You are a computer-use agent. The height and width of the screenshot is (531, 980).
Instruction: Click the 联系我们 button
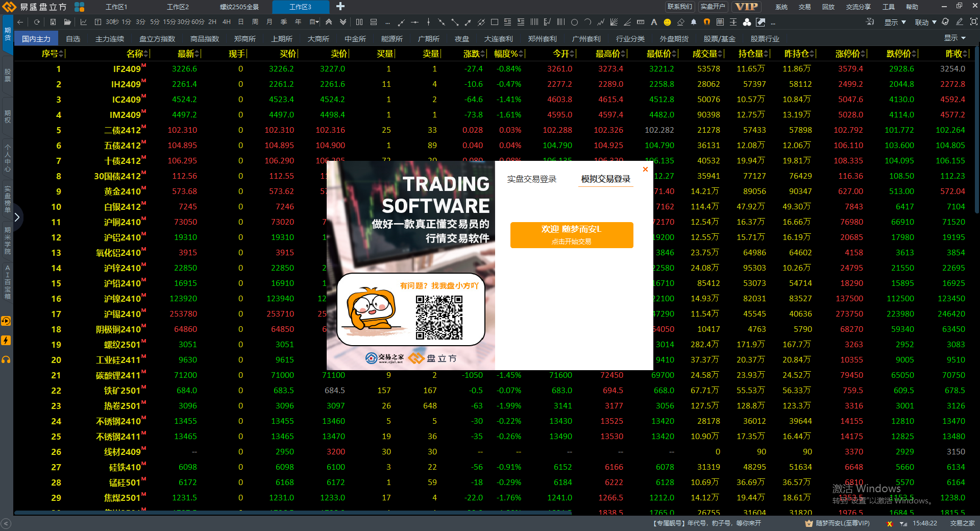pos(680,7)
